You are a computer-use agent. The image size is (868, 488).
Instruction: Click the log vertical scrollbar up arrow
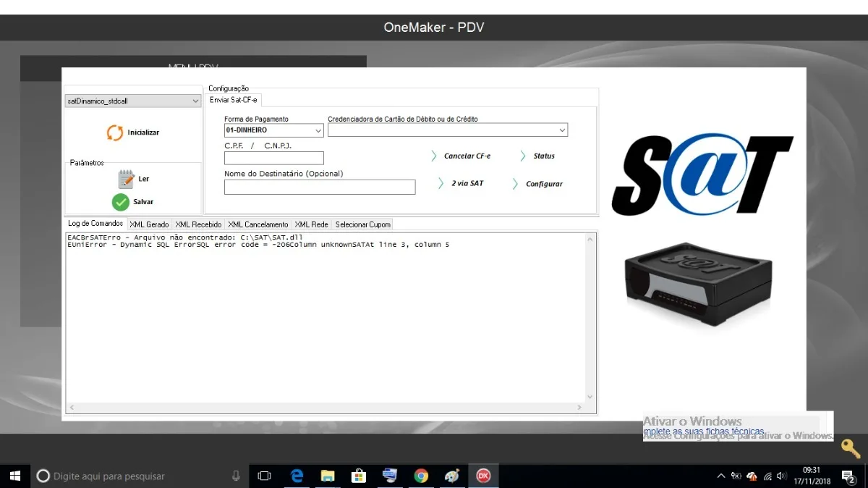[590, 239]
